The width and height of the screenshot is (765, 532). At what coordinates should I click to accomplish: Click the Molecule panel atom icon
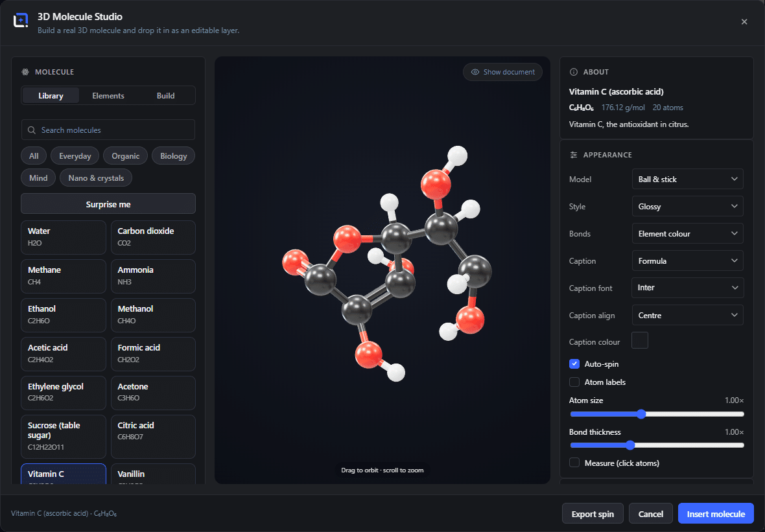[25, 72]
